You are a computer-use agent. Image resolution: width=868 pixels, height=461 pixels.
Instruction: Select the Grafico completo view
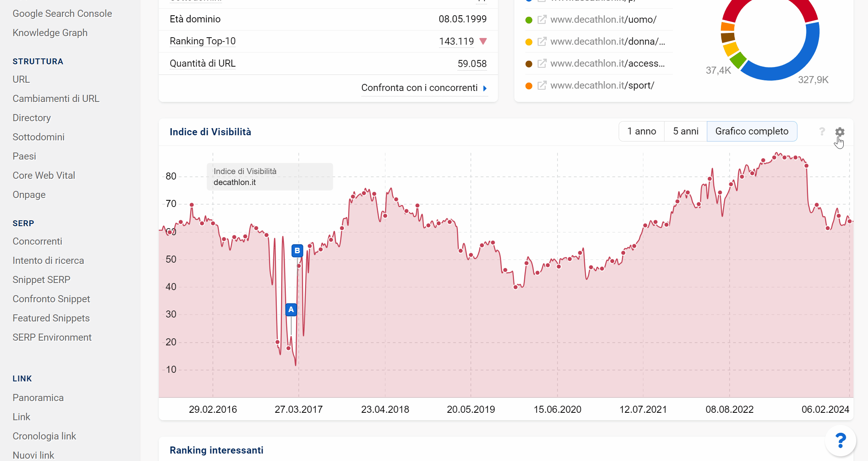click(752, 131)
